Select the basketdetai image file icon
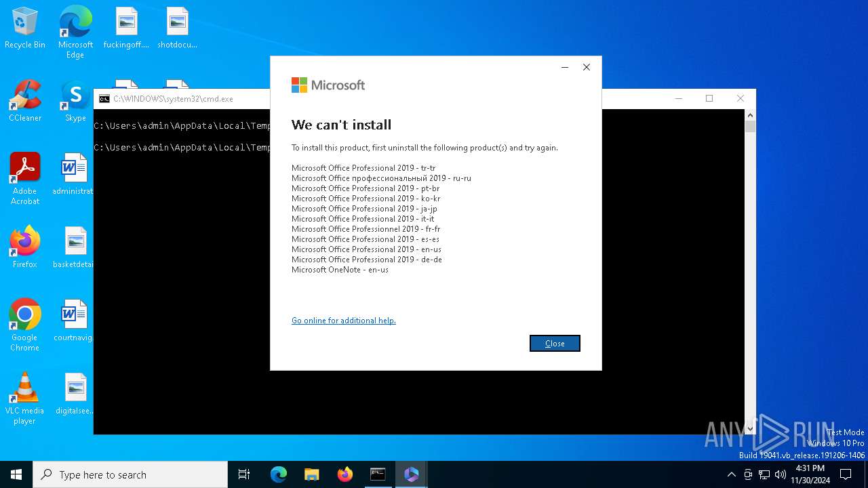This screenshot has width=868, height=488. pos(74,247)
